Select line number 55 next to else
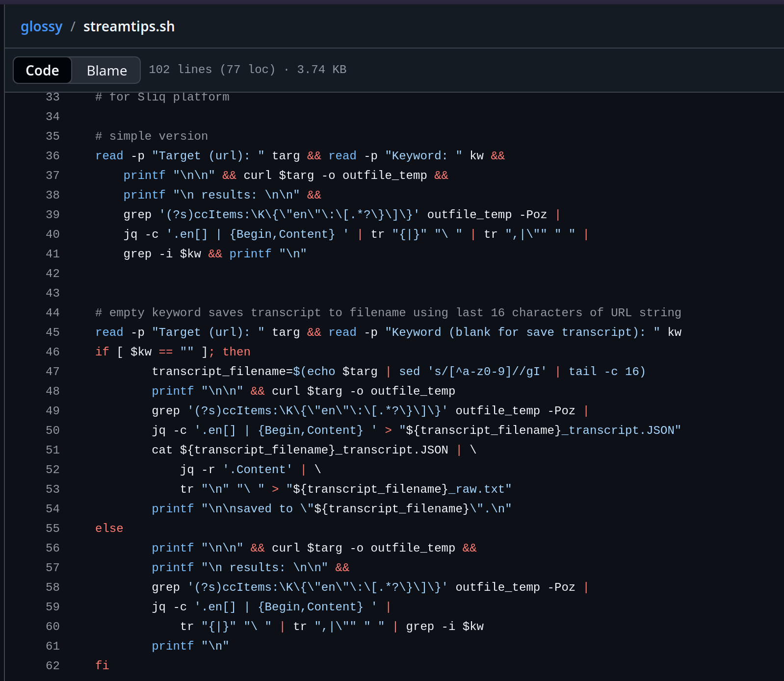The height and width of the screenshot is (681, 784). [x=52, y=529]
